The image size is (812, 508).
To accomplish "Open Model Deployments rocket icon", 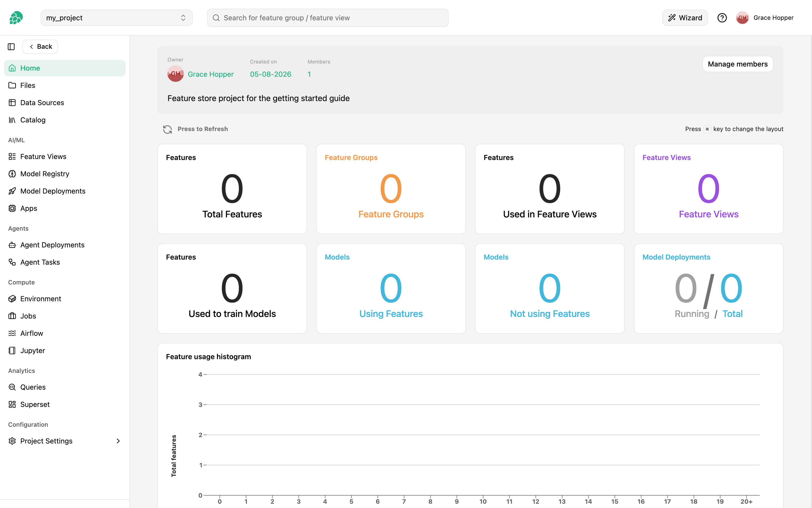I will tap(12, 191).
